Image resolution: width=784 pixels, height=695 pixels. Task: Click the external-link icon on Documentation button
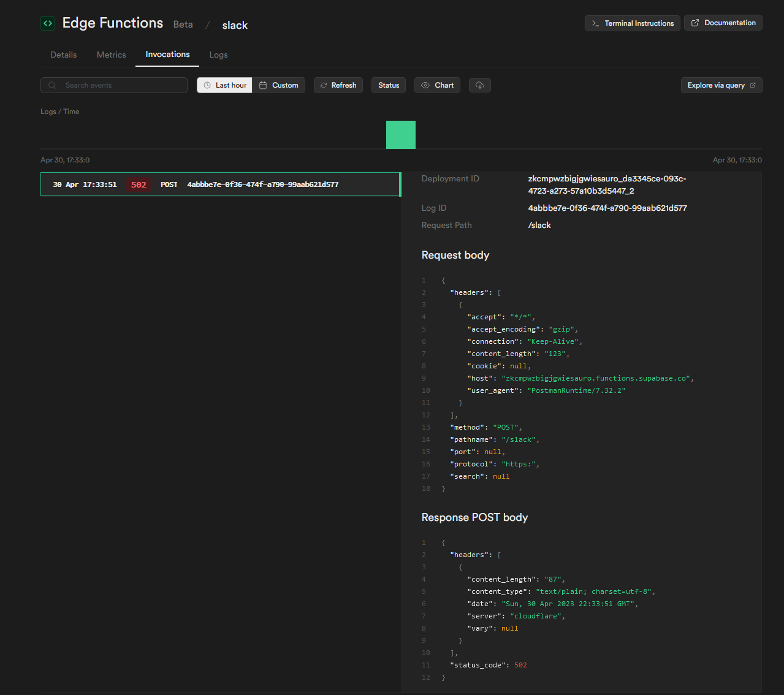[x=695, y=22]
